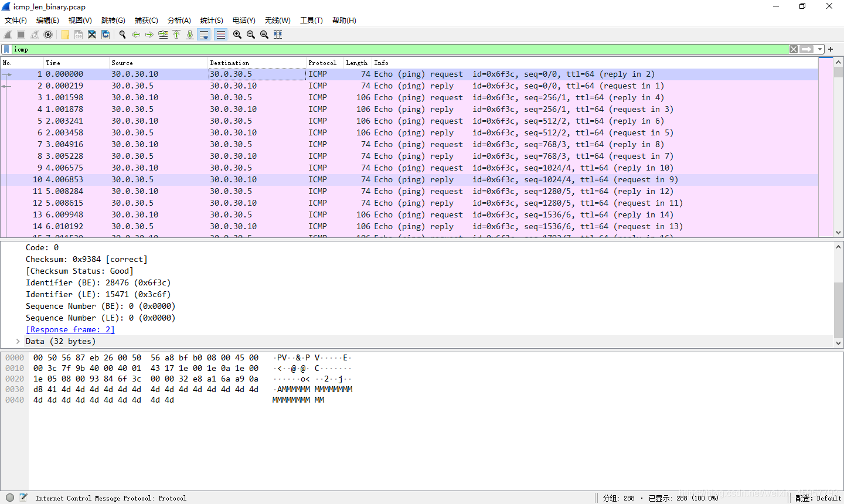
Task: Clear the display filter with X
Action: [794, 49]
